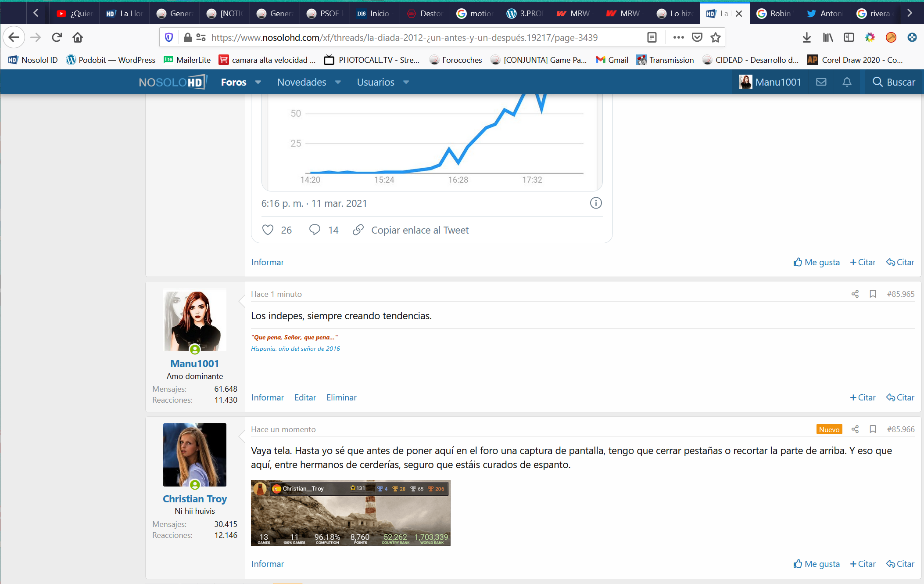Image resolution: width=924 pixels, height=584 pixels.
Task: Open the Usuarios menu
Action: click(x=376, y=82)
